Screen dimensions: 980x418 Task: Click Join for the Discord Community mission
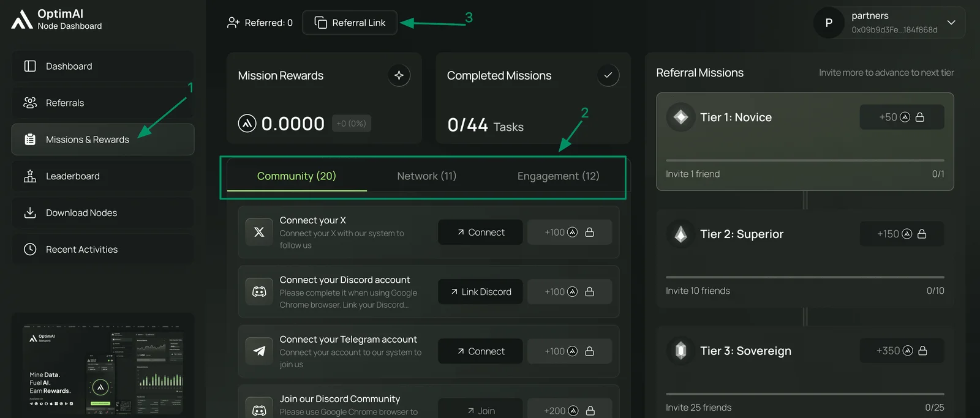click(480, 410)
